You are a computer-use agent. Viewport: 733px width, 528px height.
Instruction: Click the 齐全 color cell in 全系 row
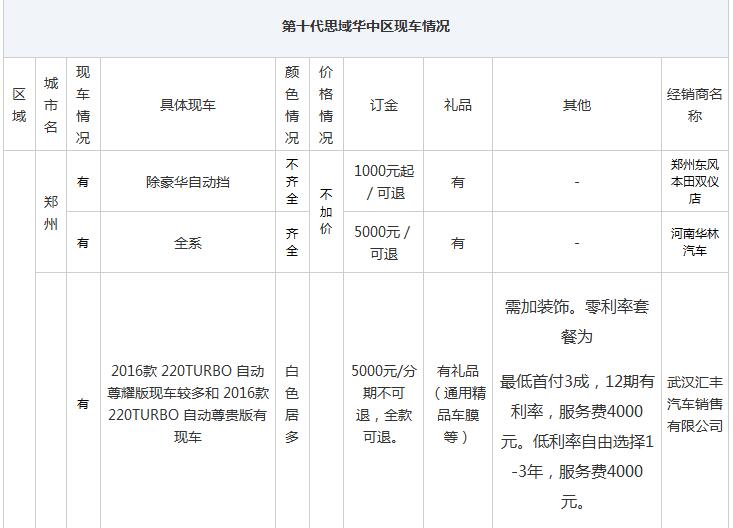click(x=292, y=242)
